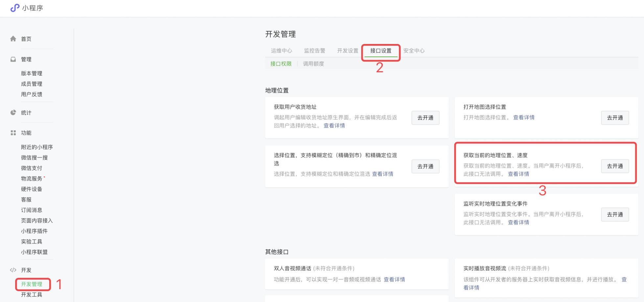Click the home icon beside 首页
The height and width of the screenshot is (302, 644).
[x=13, y=39]
